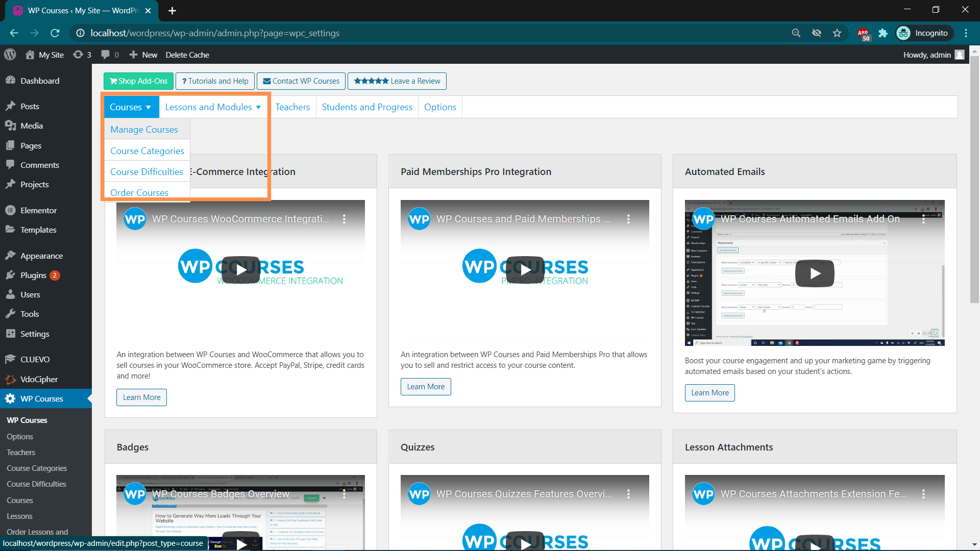Click browser forward arrow
The image size is (980, 551).
pyautogui.click(x=34, y=33)
